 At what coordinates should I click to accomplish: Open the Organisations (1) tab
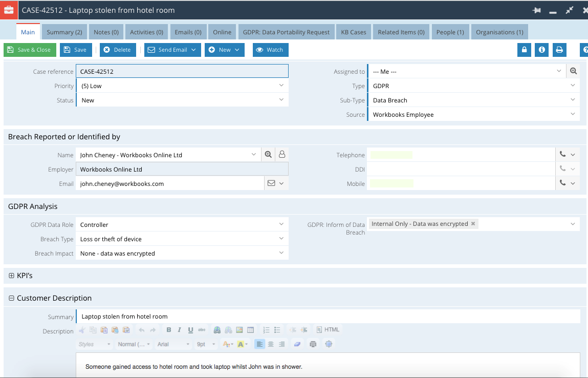pyautogui.click(x=499, y=32)
